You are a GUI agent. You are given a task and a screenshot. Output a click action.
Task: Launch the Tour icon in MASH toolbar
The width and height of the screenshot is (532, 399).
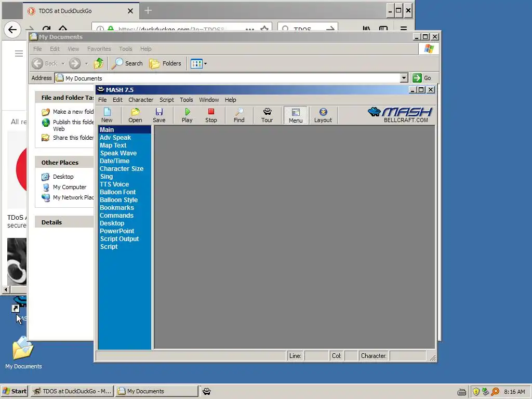point(267,115)
